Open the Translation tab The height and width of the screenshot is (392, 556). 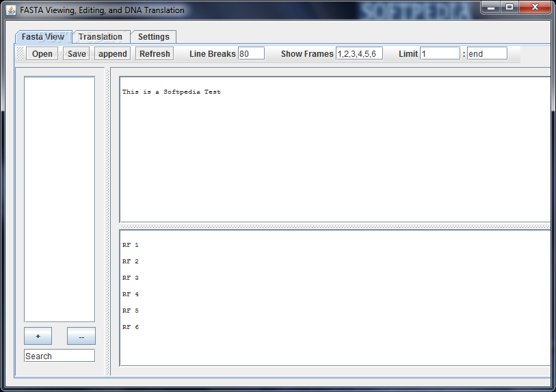point(101,37)
